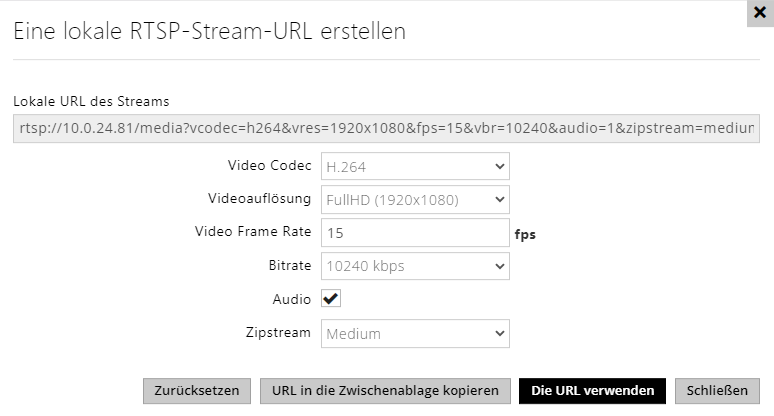774x416 pixels.
Task: Click the Zipstream label
Action: 278,332
